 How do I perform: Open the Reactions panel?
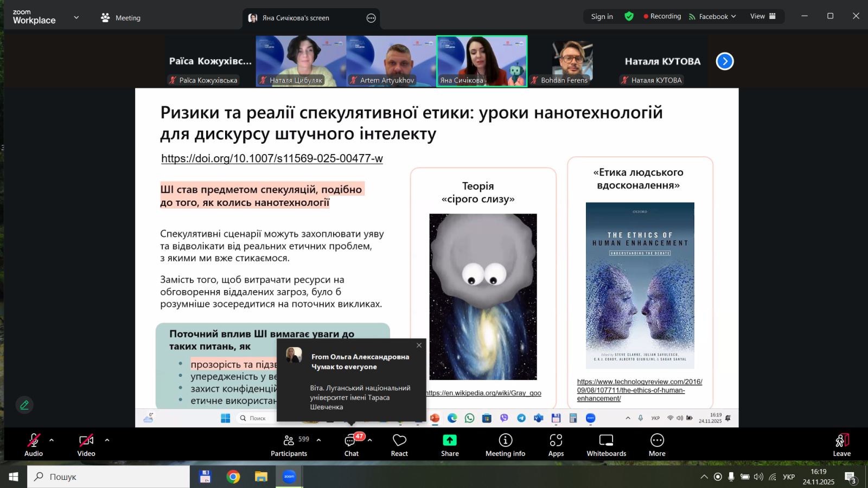[399, 444]
